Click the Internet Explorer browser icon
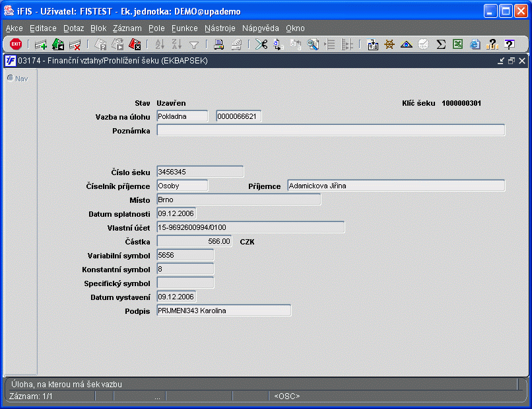Image resolution: width=532 pixels, height=409 pixels. click(475, 44)
